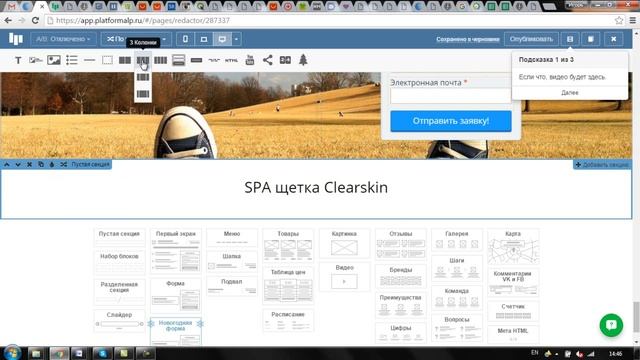Insert a button block
640x360 pixels.
(196, 60)
